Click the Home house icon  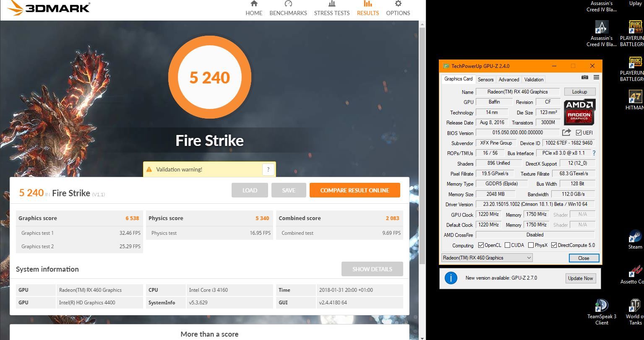point(254,4)
